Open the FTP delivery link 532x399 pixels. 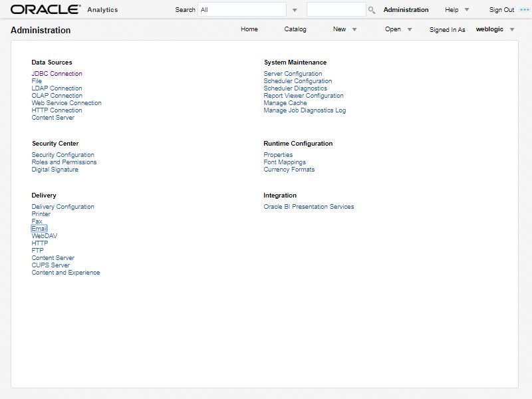[x=37, y=251]
